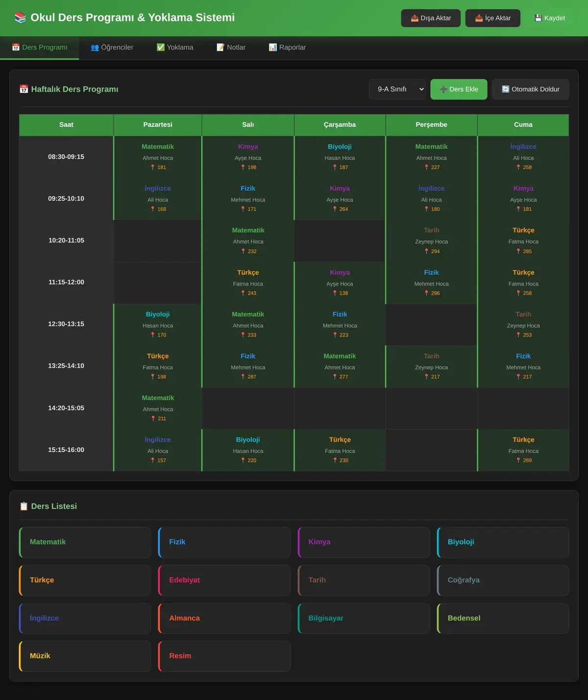Select the Bilgisayar course card
The image size is (588, 700).
[x=364, y=618]
